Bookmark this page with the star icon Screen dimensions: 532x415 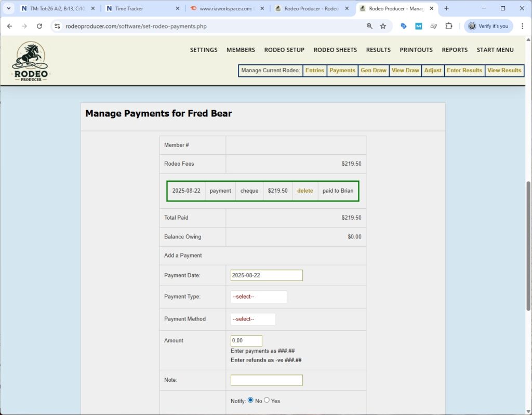click(383, 25)
